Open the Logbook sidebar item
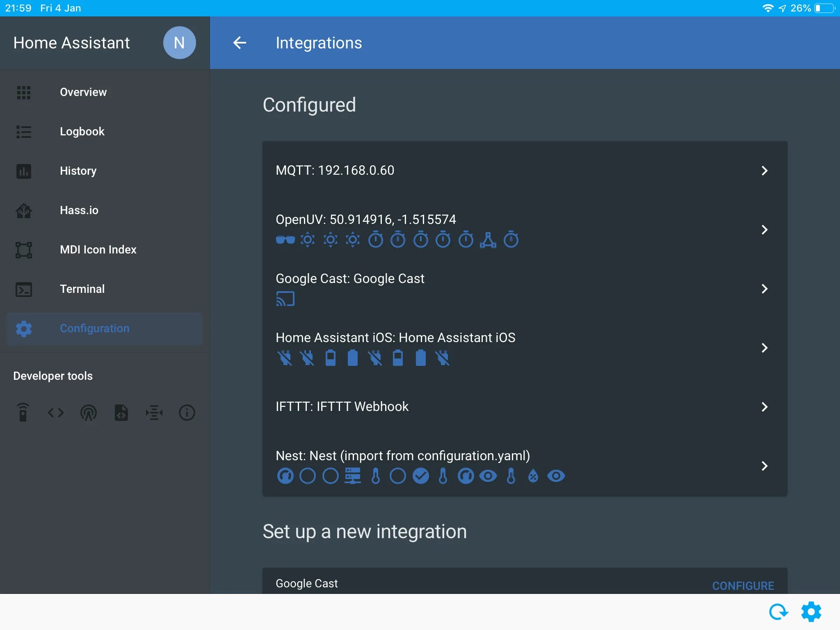840x630 pixels. (82, 132)
